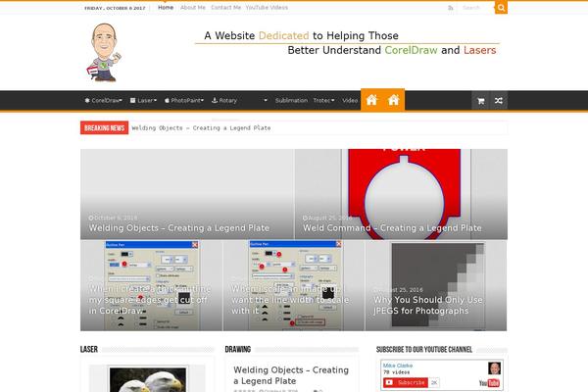Open the YouTube Videos page
Image resolution: width=588 pixels, height=392 pixels.
tap(267, 8)
